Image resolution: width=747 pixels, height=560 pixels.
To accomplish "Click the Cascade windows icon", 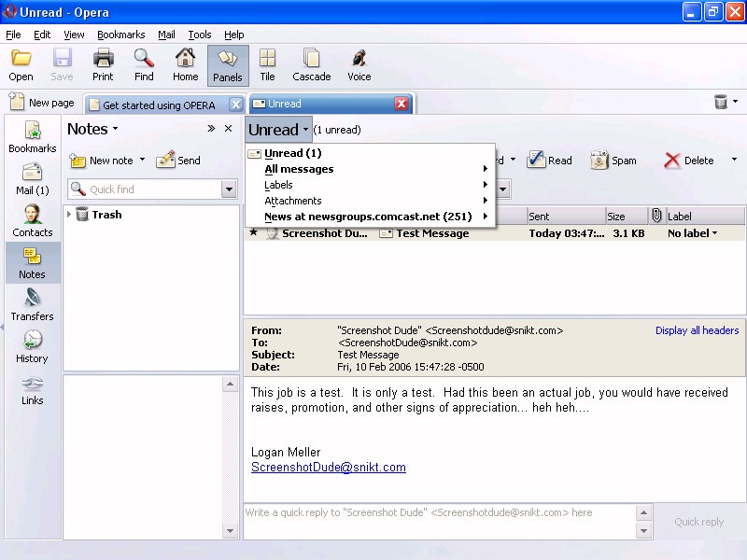I will pyautogui.click(x=311, y=65).
